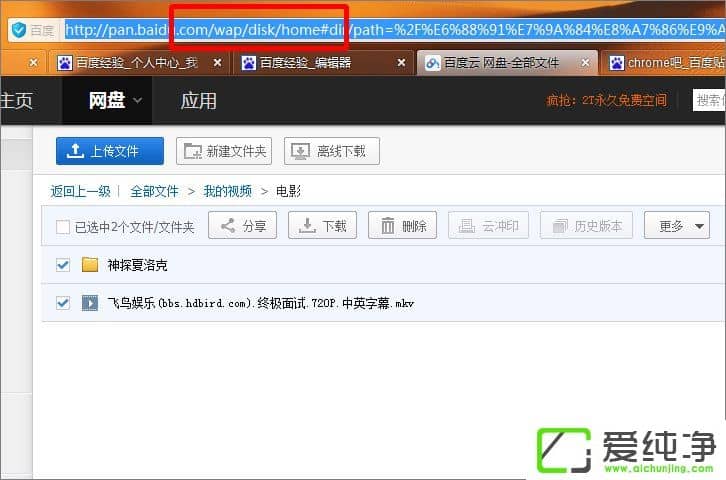Viewport: 726px width, 480px height.
Task: Click the upload file button
Action: [x=110, y=151]
